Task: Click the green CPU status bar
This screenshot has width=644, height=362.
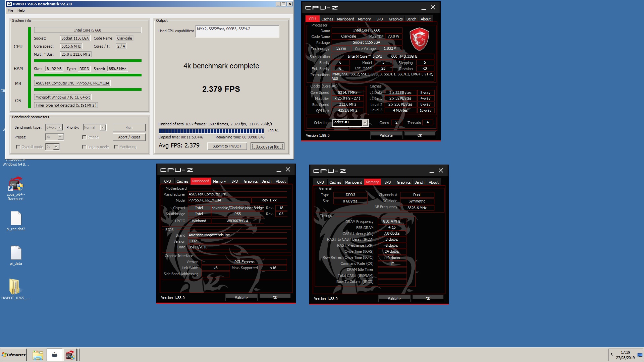Action: pyautogui.click(x=88, y=61)
